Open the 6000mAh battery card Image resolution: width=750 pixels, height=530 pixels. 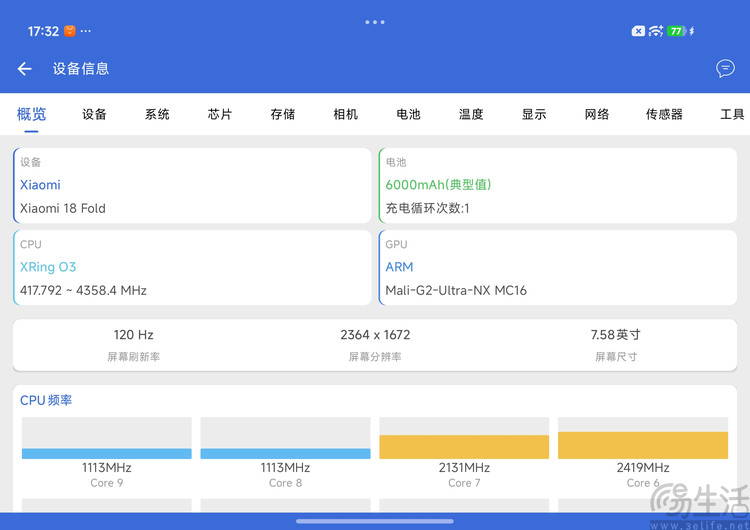558,186
